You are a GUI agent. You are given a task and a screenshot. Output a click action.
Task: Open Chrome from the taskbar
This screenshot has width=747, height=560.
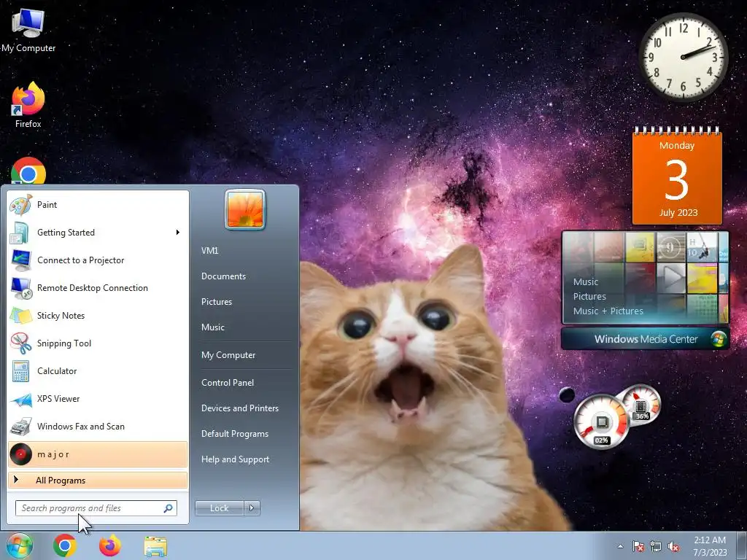point(65,545)
